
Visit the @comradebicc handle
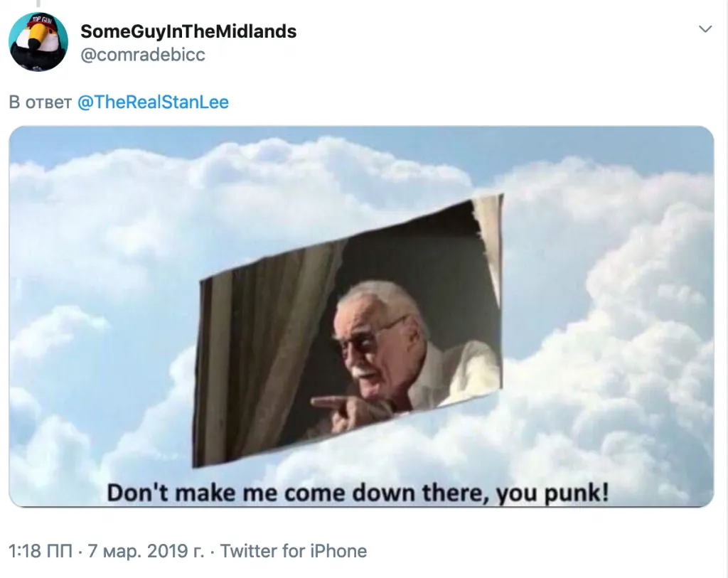[x=143, y=55]
